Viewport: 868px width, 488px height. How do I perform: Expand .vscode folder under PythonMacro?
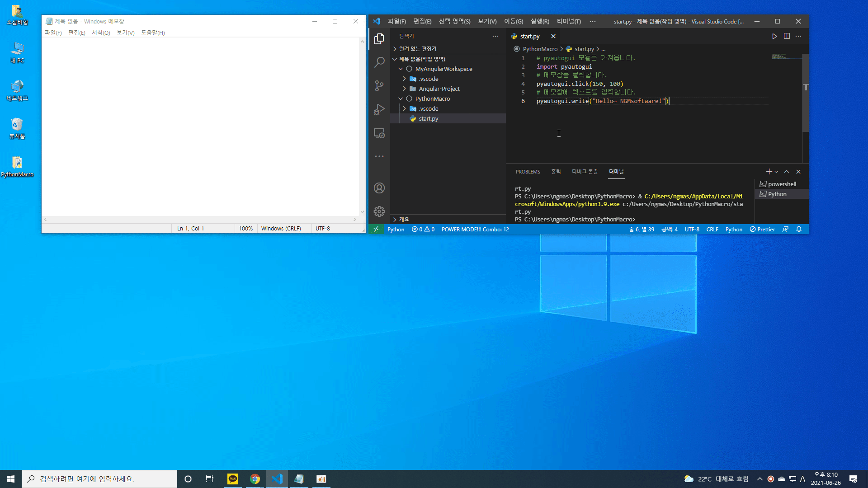[x=448, y=109]
